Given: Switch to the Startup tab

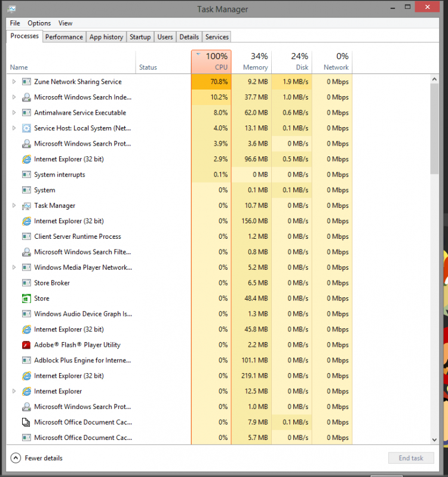Looking at the screenshot, I should (140, 37).
